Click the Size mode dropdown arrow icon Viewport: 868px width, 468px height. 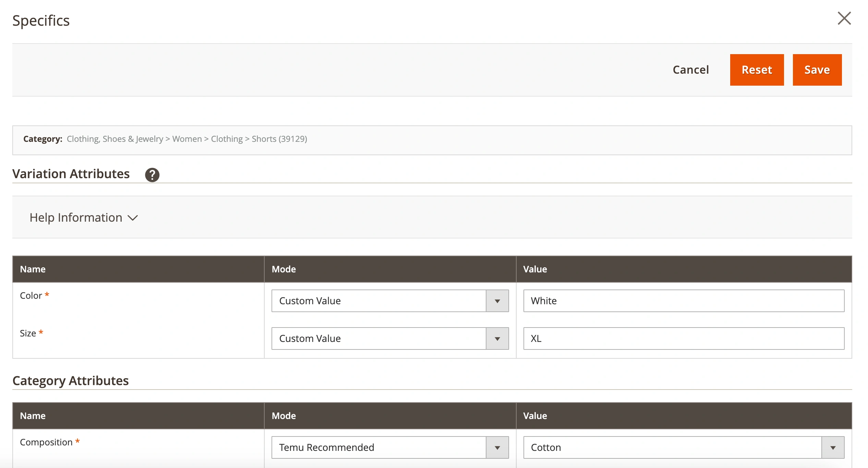click(497, 339)
